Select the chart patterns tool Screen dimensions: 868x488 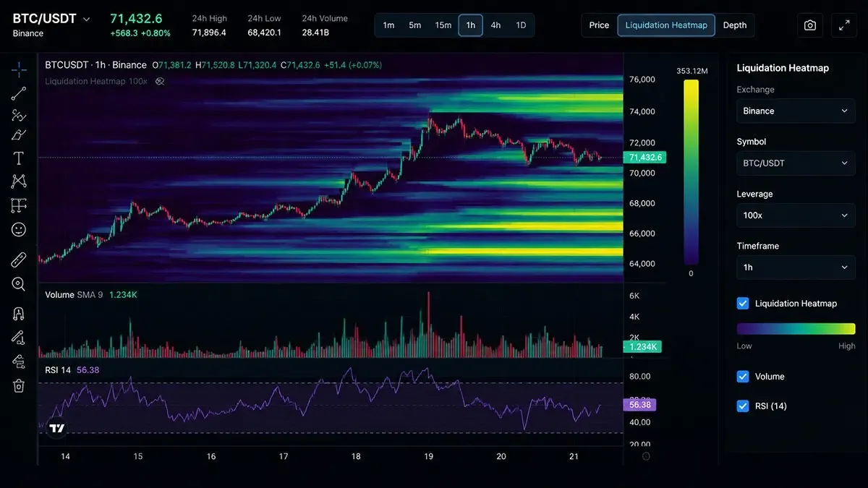19,181
